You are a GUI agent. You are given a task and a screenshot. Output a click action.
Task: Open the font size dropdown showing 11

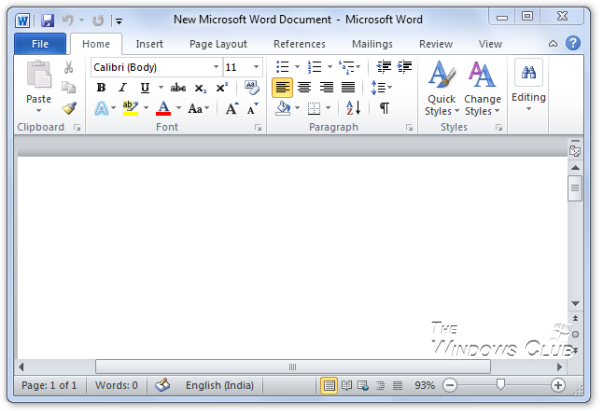tap(256, 67)
